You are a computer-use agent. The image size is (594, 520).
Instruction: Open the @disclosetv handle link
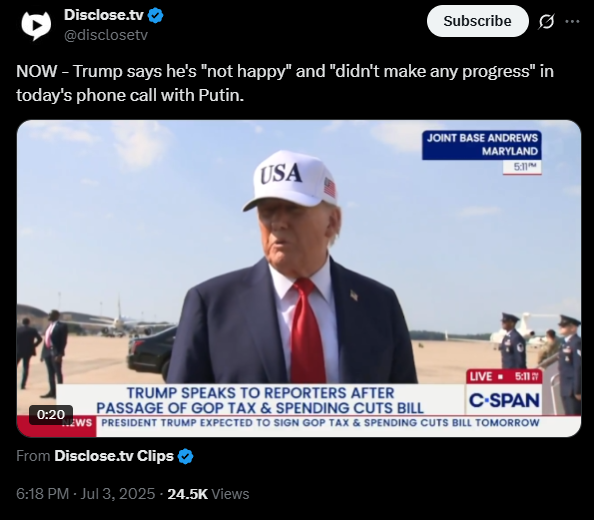pyautogui.click(x=106, y=35)
